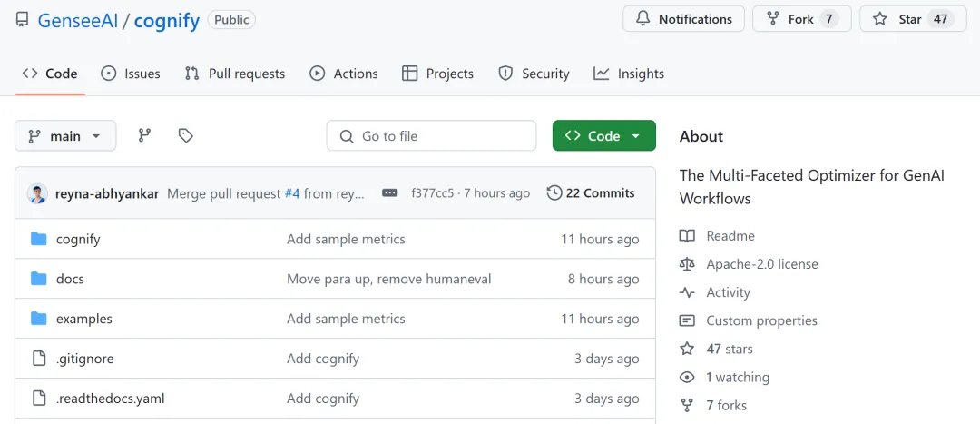The height and width of the screenshot is (424, 980).
Task: Open the examples folder
Action: [84, 319]
